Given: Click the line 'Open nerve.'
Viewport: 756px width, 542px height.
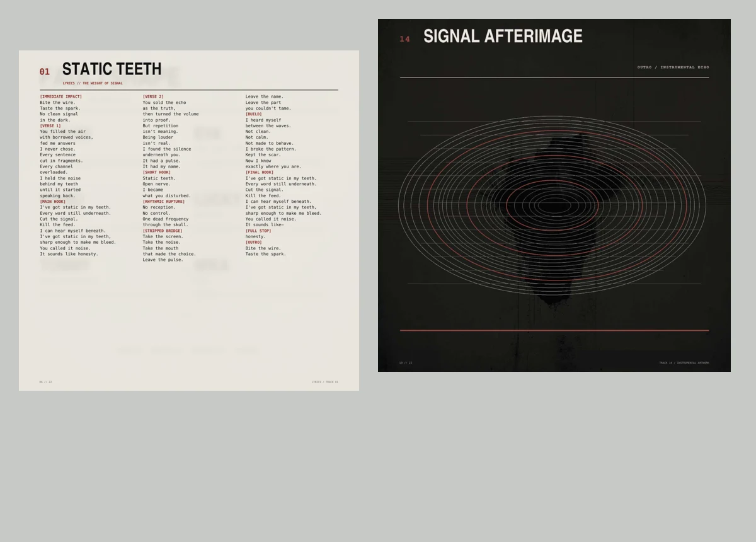Looking at the screenshot, I should point(156,184).
